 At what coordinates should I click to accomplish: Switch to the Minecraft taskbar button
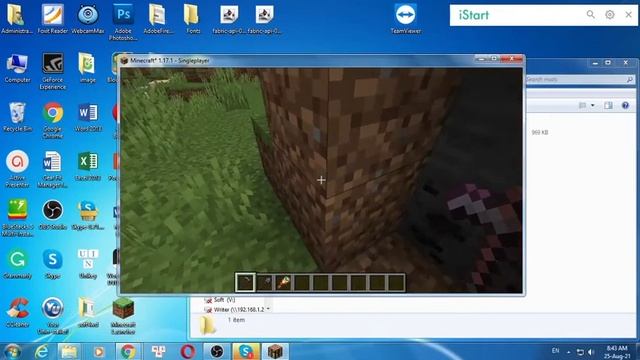click(275, 351)
